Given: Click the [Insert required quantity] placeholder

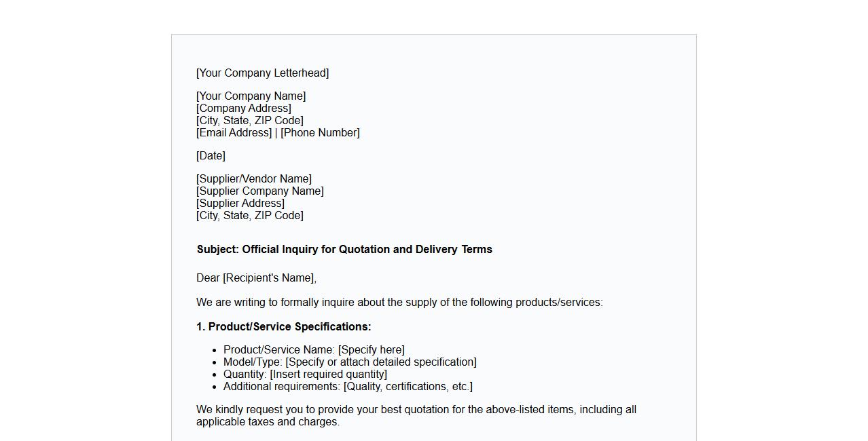Looking at the screenshot, I should click(328, 375).
